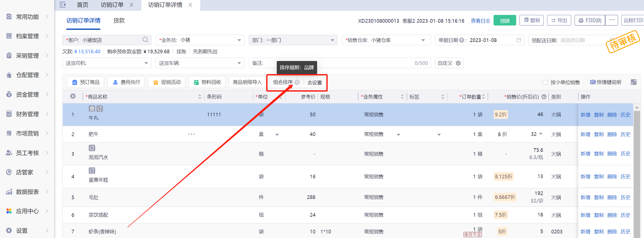Switch to the 货款 tab

click(119, 21)
